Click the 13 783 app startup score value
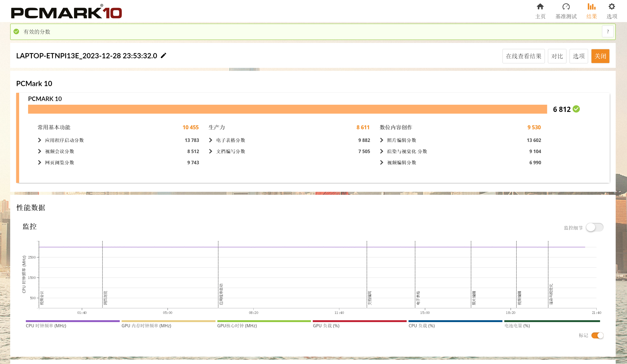Image resolution: width=627 pixels, height=364 pixels. [192, 140]
